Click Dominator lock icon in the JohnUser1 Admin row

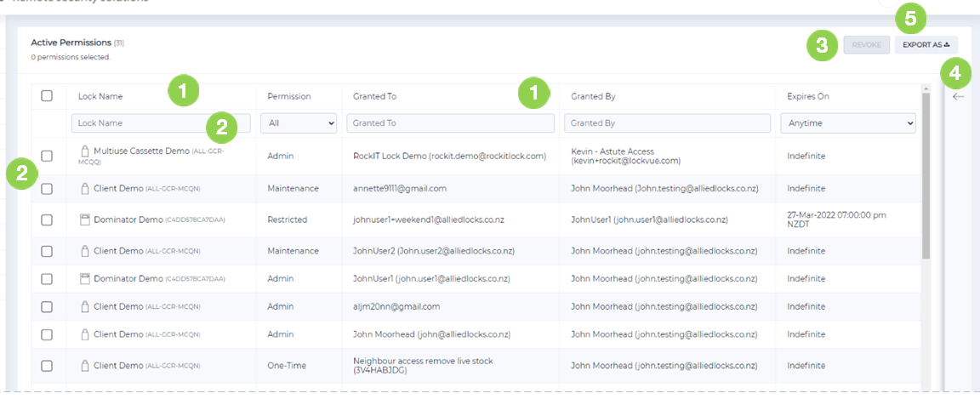(86, 278)
